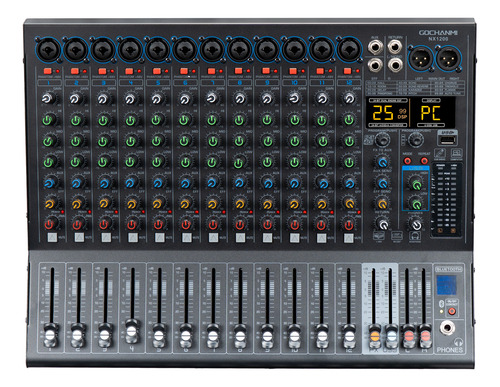
Task: Click the top AUX output jack
Action: 375,47
